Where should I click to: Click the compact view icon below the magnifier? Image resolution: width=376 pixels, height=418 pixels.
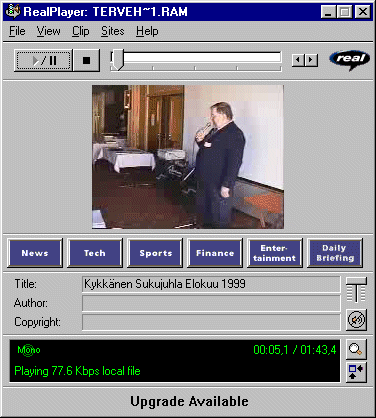click(356, 372)
